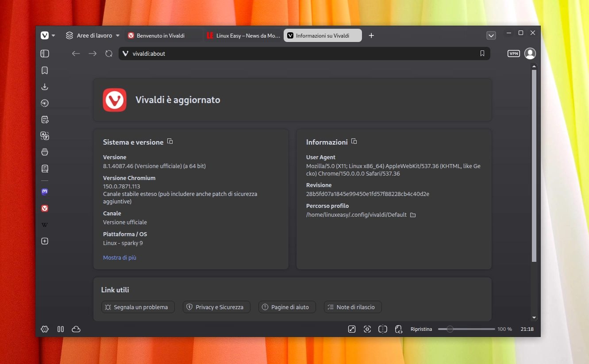Toggle page tiling in the status bar

tap(383, 329)
